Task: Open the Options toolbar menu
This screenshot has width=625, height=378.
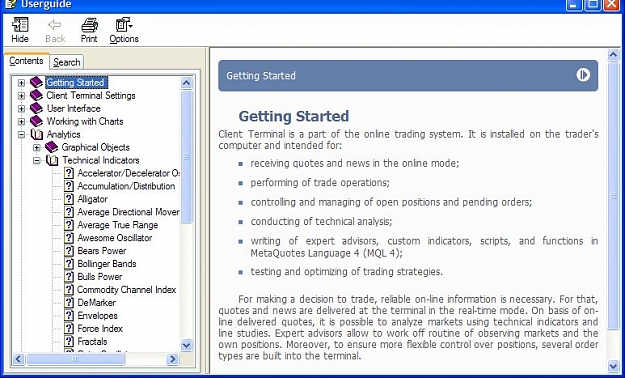Action: tap(124, 30)
